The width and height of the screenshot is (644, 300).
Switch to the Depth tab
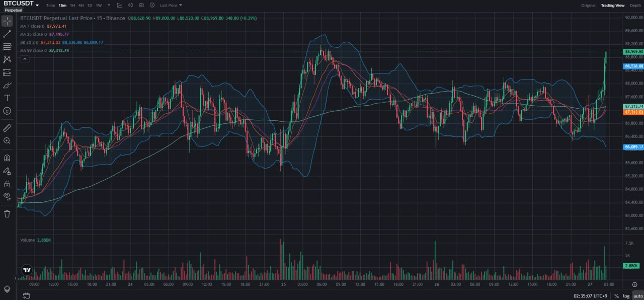(x=635, y=5)
